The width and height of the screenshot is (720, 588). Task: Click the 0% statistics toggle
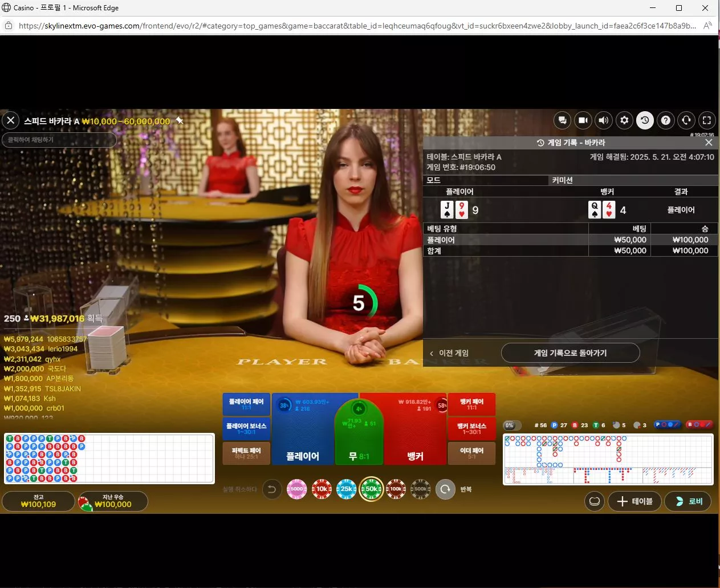tap(512, 425)
